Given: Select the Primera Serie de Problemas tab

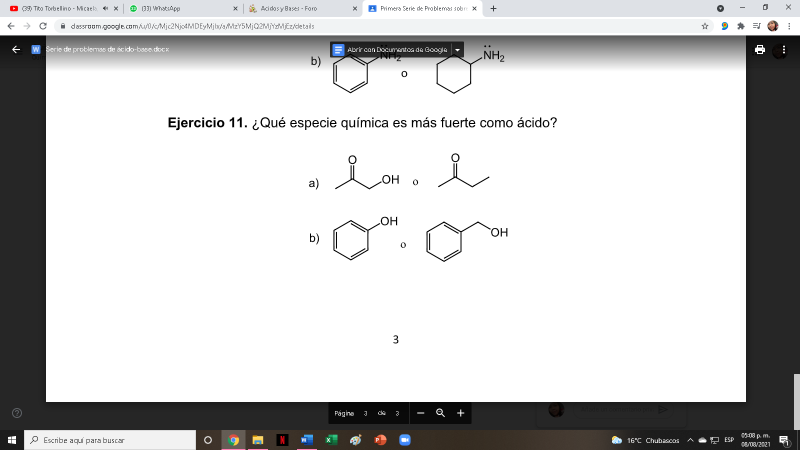Looking at the screenshot, I should point(418,9).
